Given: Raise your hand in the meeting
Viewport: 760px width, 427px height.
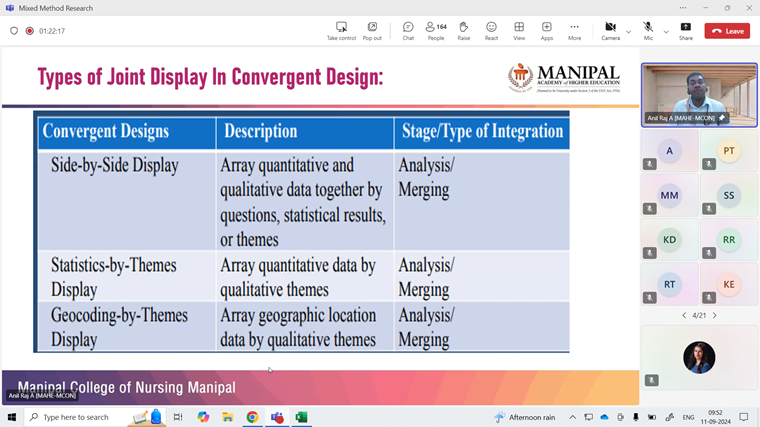Looking at the screenshot, I should tap(463, 31).
